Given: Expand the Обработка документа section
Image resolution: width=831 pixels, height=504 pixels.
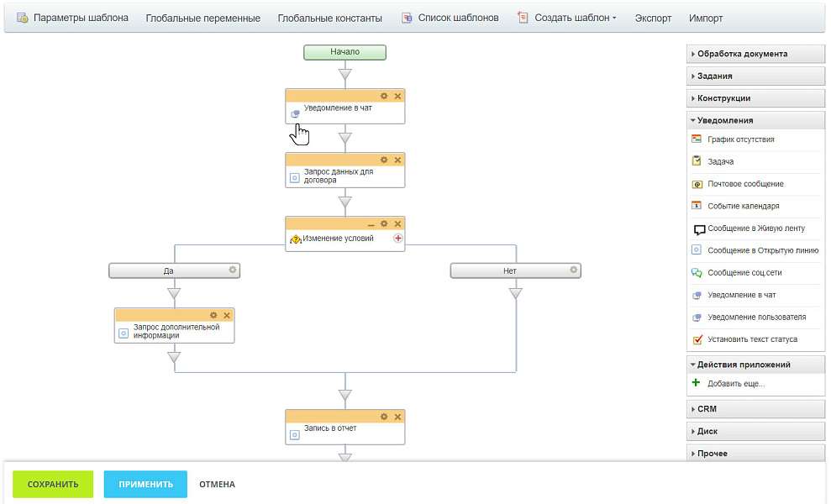Looking at the screenshot, I should pos(755,54).
